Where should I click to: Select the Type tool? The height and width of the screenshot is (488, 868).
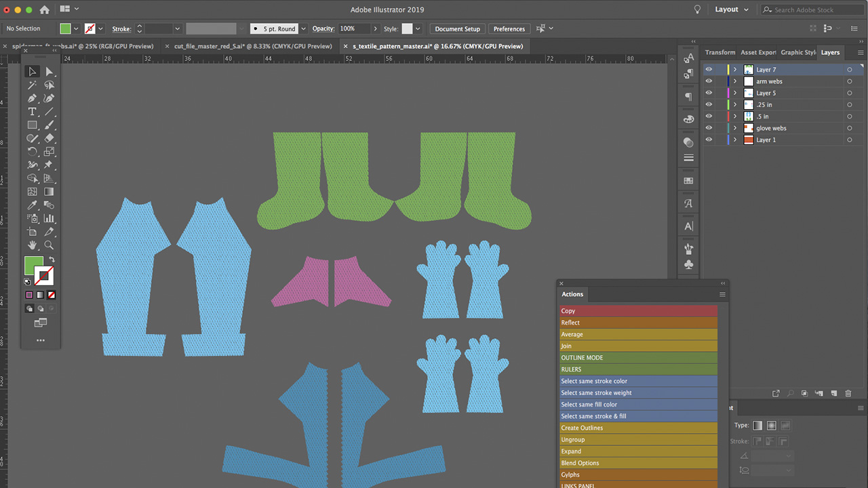point(32,112)
